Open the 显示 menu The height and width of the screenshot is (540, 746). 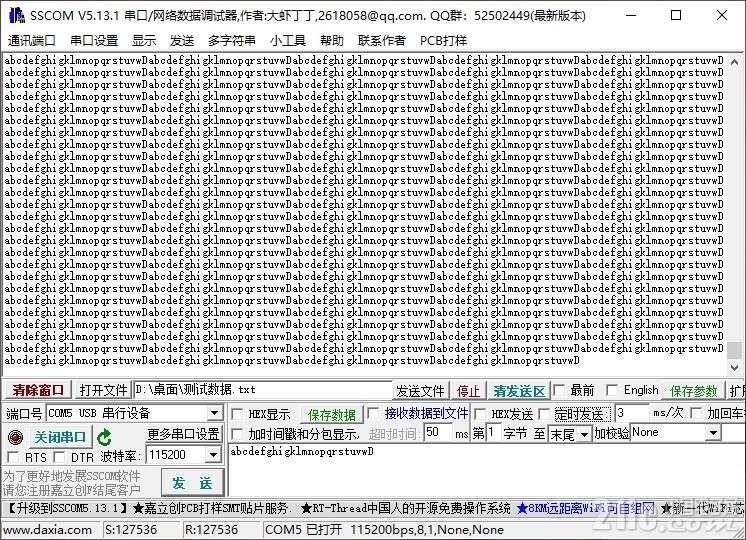pyautogui.click(x=144, y=40)
